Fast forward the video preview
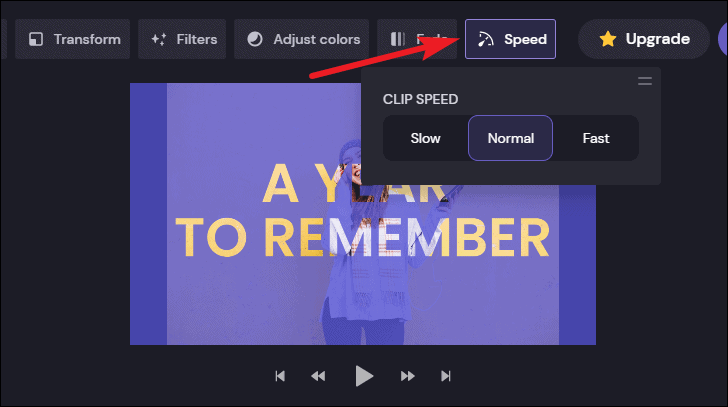Viewport: 728px width, 407px height. (x=408, y=376)
